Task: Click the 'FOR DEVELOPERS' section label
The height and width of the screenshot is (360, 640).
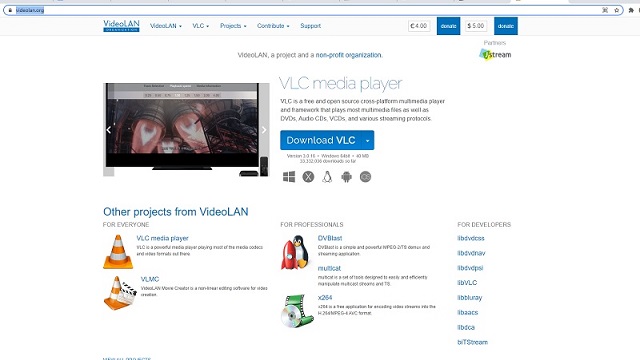Action: coord(484,224)
